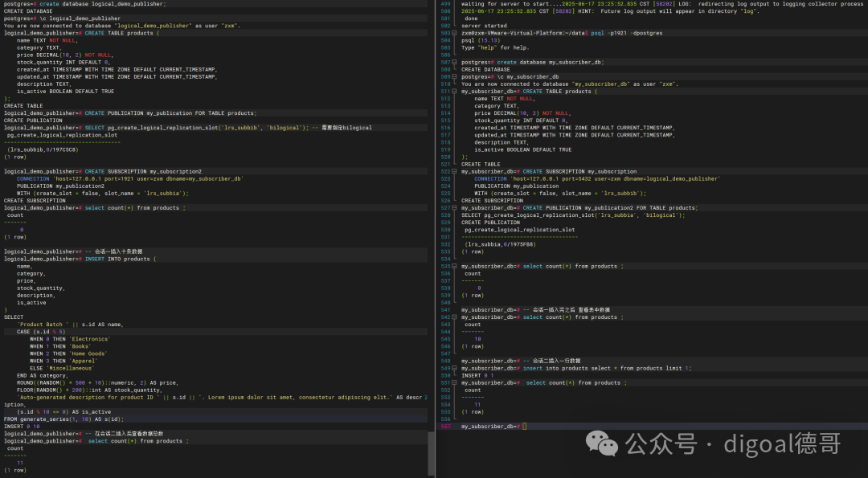Image resolution: width=868 pixels, height=478 pixels.
Task: Click line number 499 in the gutter
Action: [445, 4]
